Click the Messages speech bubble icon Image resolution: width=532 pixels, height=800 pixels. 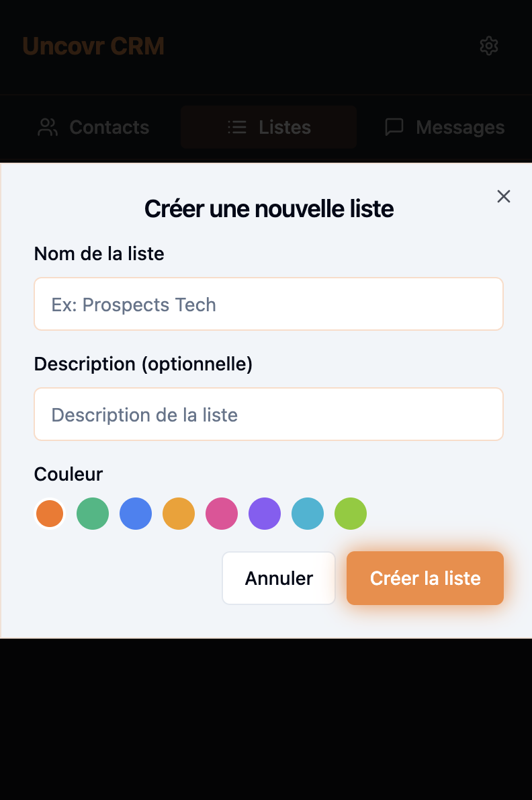[x=394, y=127]
